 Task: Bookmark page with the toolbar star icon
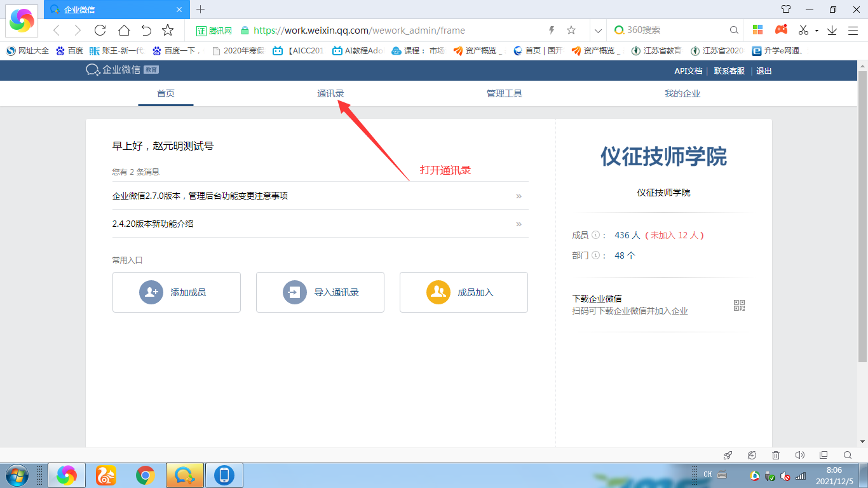pyautogui.click(x=168, y=30)
